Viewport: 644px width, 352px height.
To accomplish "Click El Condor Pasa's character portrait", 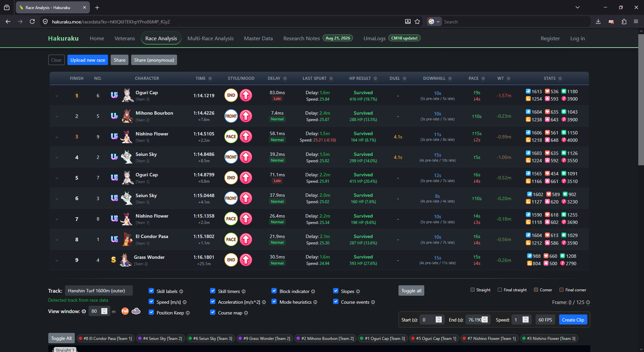I will point(127,239).
